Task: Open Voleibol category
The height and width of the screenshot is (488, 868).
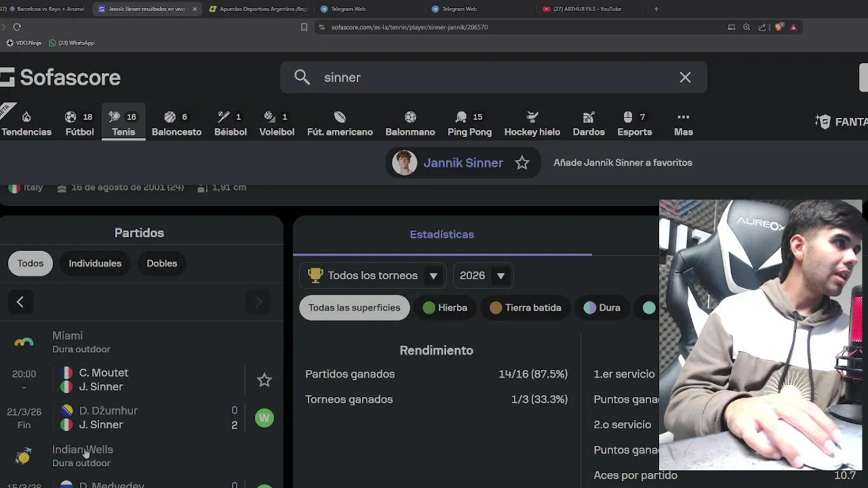Action: (x=277, y=123)
